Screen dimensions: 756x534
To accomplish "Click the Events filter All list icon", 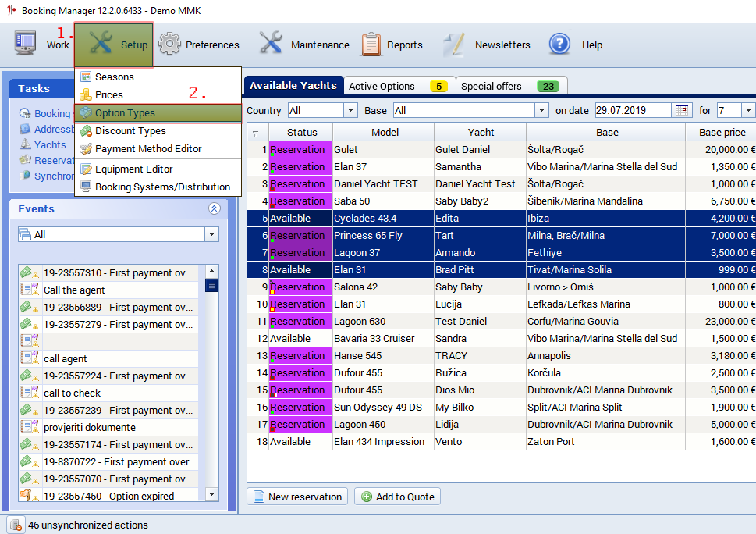I will pos(25,234).
